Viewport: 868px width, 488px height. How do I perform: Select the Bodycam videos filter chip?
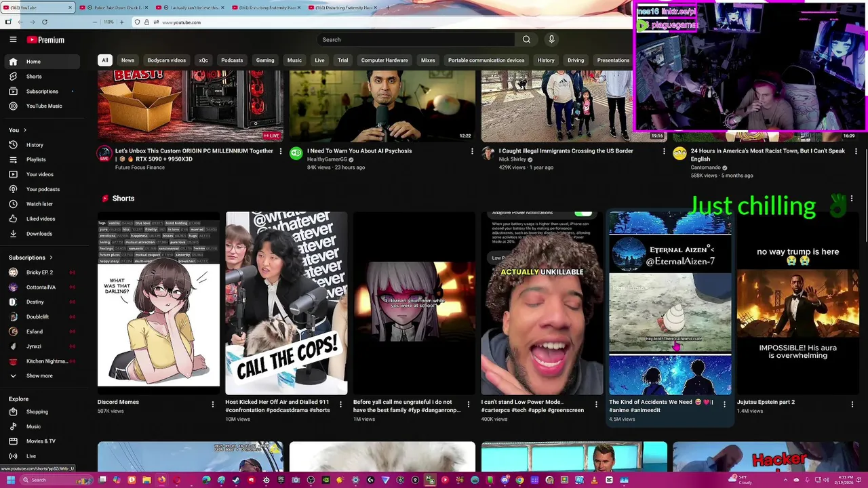[x=167, y=60]
